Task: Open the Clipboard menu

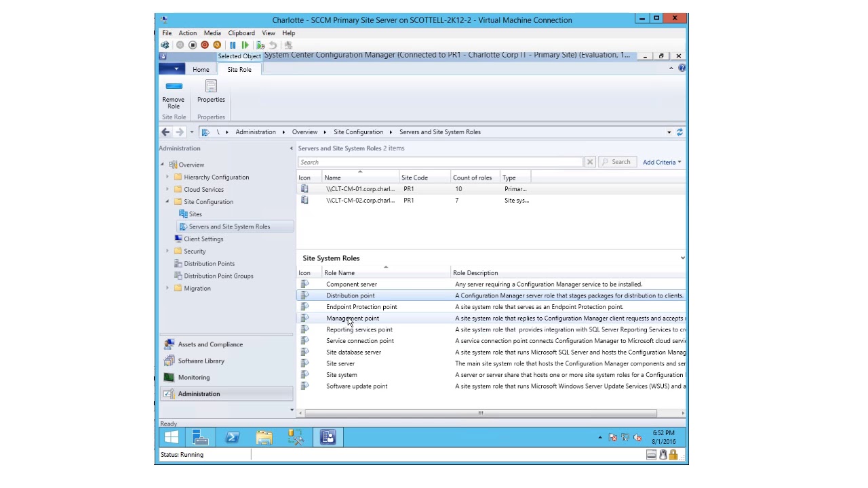Action: click(x=241, y=33)
